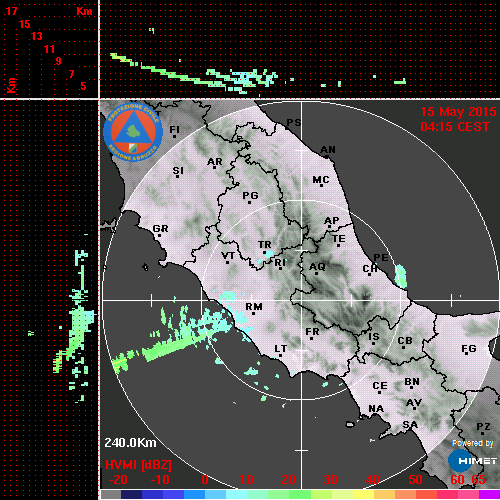The image size is (500, 500).
Task: Click the HVMI [dBZ] label
Action: (138, 465)
